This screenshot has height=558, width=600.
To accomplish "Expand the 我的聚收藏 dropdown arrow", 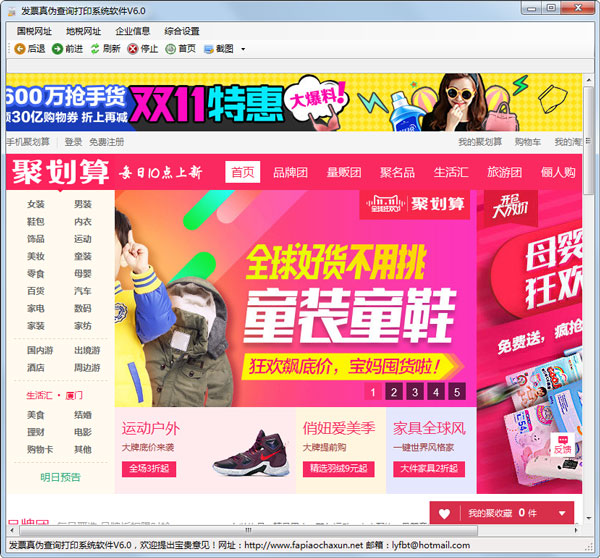I will 562,513.
